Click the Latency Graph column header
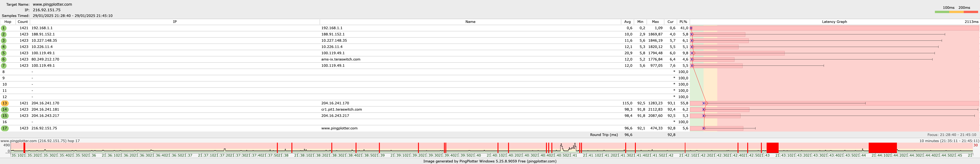 pos(834,22)
